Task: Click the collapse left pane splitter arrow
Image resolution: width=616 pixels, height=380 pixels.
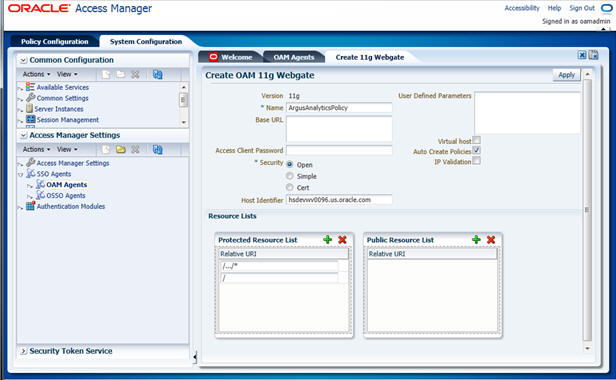Action: coord(195,356)
